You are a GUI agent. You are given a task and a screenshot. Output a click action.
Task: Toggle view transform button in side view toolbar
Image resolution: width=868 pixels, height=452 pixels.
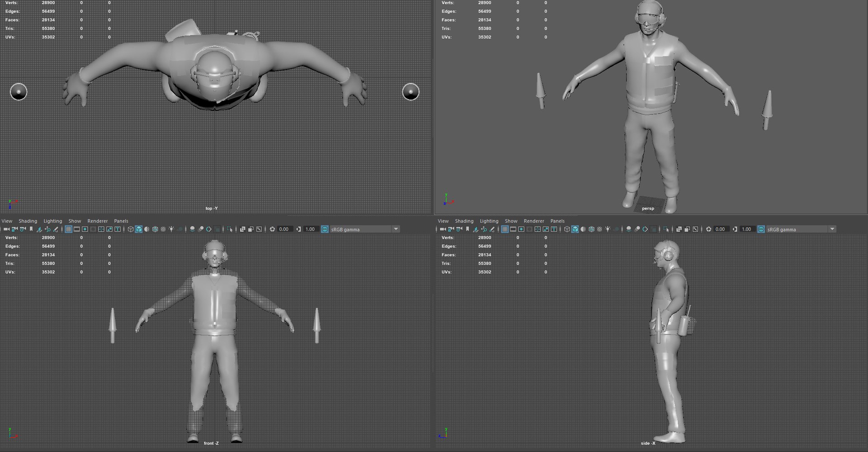coord(761,229)
